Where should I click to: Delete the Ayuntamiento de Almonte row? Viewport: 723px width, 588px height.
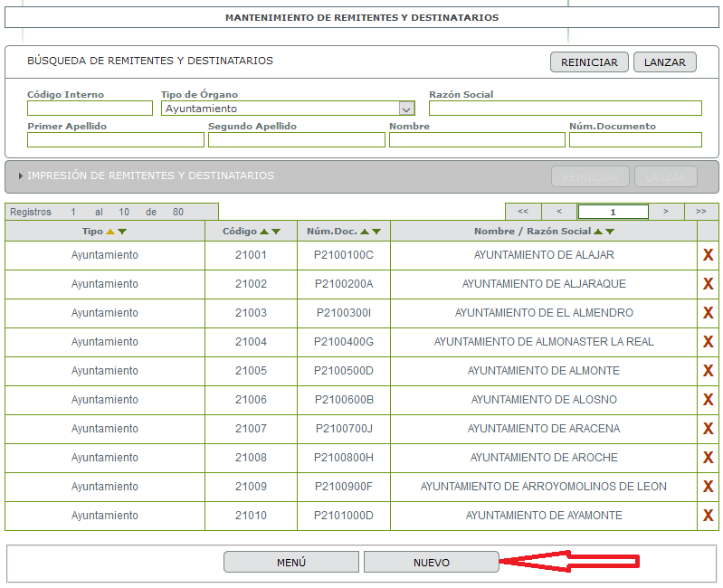(x=708, y=371)
